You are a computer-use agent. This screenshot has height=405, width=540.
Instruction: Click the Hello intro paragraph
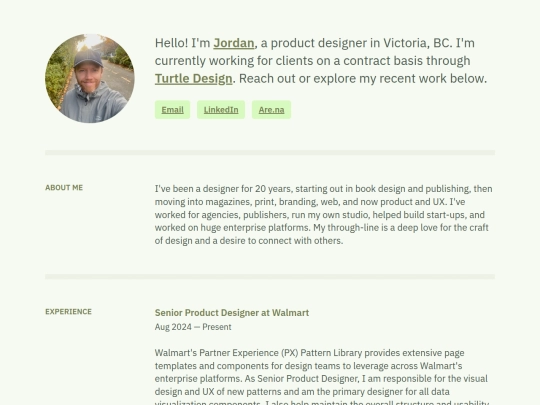[x=321, y=61]
